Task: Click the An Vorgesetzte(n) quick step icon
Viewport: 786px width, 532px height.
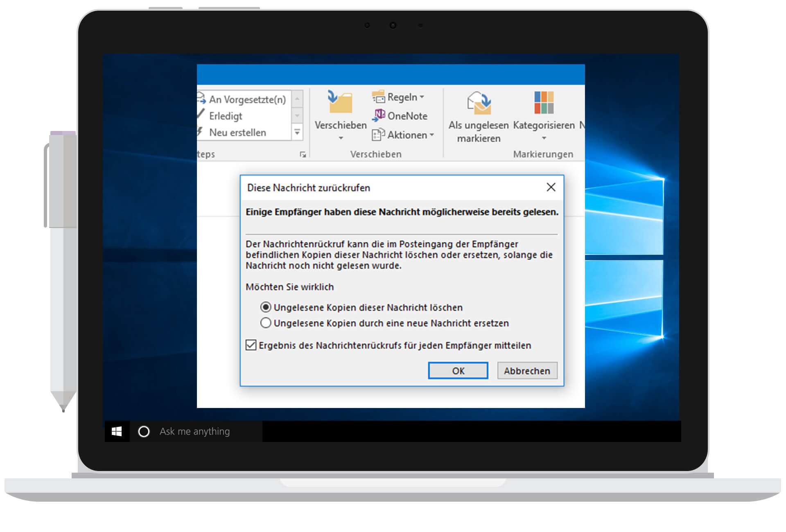Action: 201,99
